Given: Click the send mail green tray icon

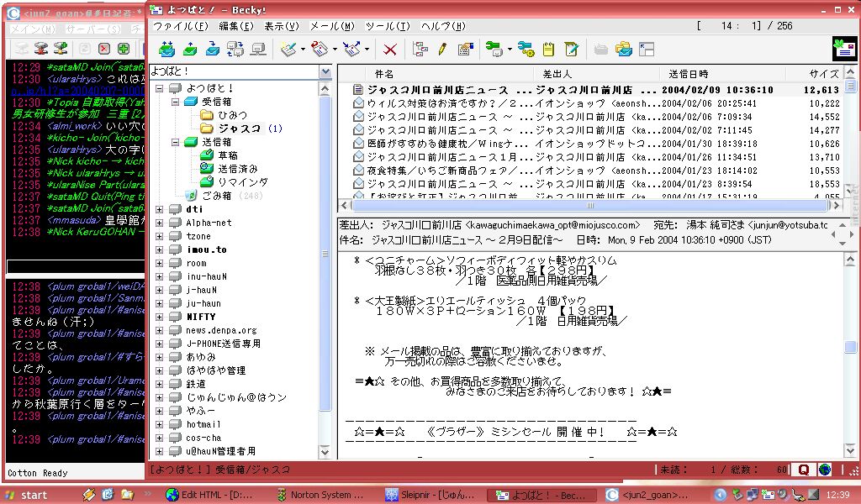Looking at the screenshot, I should point(190,50).
